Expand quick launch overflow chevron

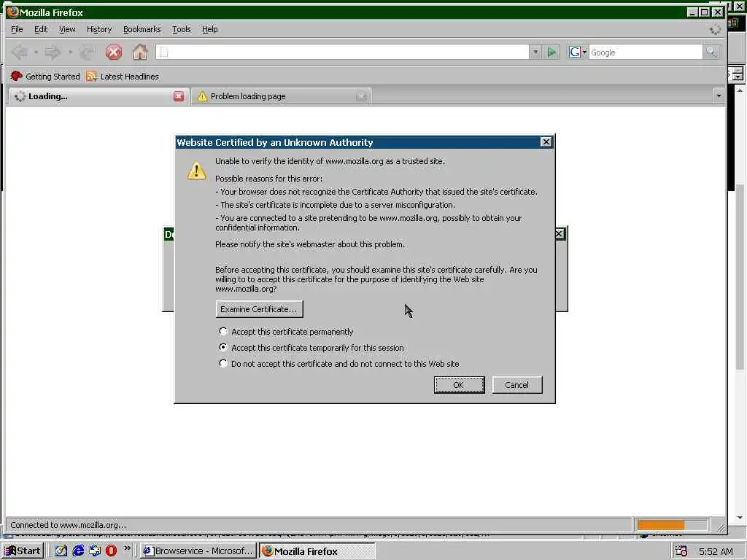127,548
